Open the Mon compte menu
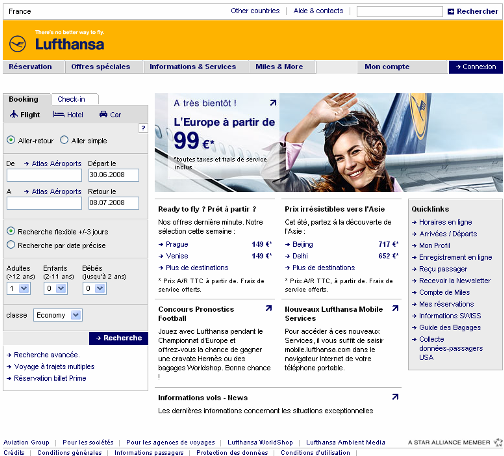Image resolution: width=504 pixels, height=456 pixels. click(x=387, y=67)
